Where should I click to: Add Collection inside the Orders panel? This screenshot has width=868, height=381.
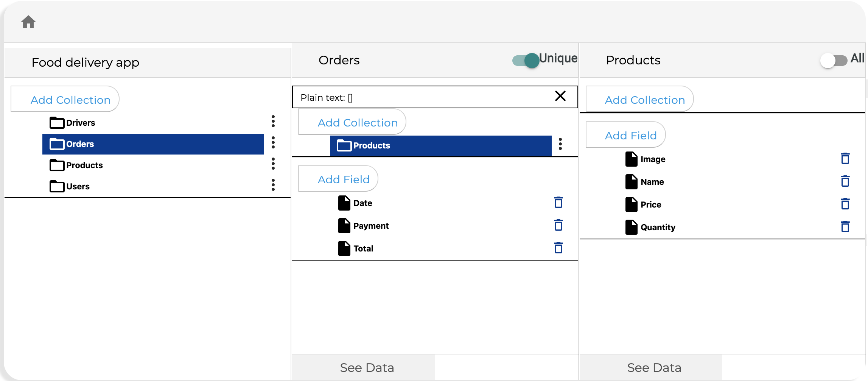coord(352,122)
